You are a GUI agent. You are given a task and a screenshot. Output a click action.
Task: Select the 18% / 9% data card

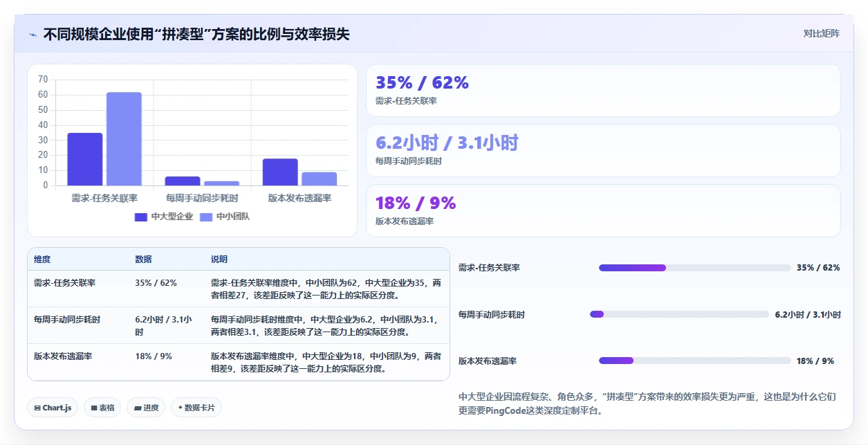pyautogui.click(x=603, y=210)
